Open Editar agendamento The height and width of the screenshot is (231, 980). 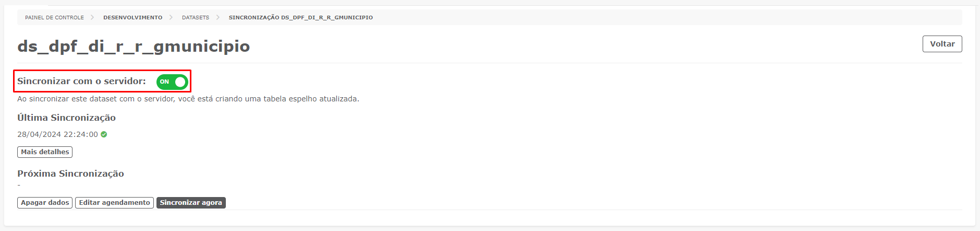click(114, 203)
